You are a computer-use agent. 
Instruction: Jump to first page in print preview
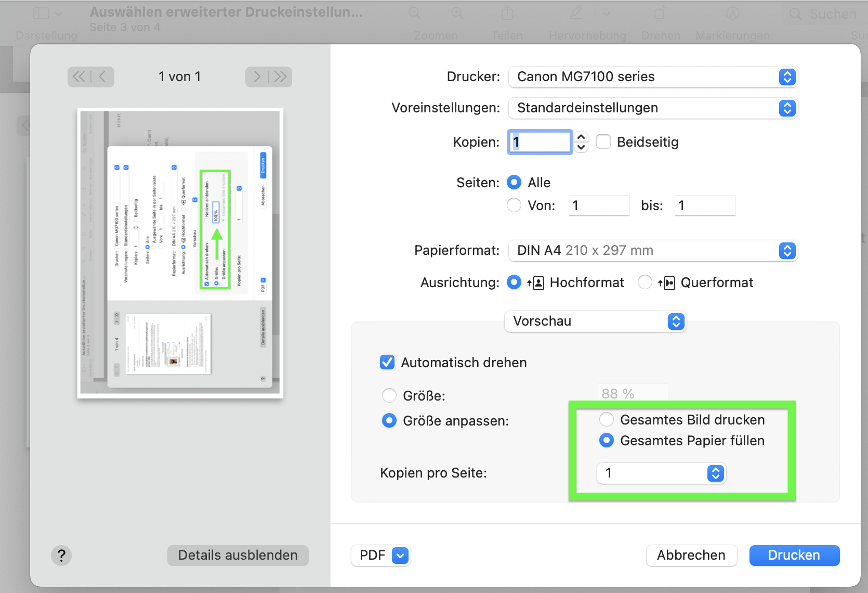pos(79,77)
